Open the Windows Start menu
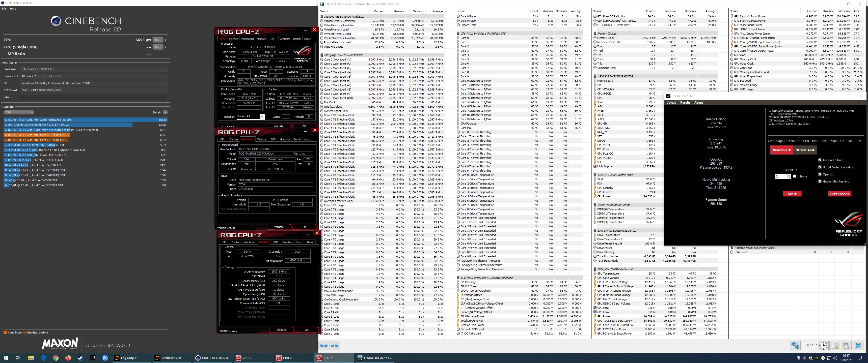 tap(6, 358)
